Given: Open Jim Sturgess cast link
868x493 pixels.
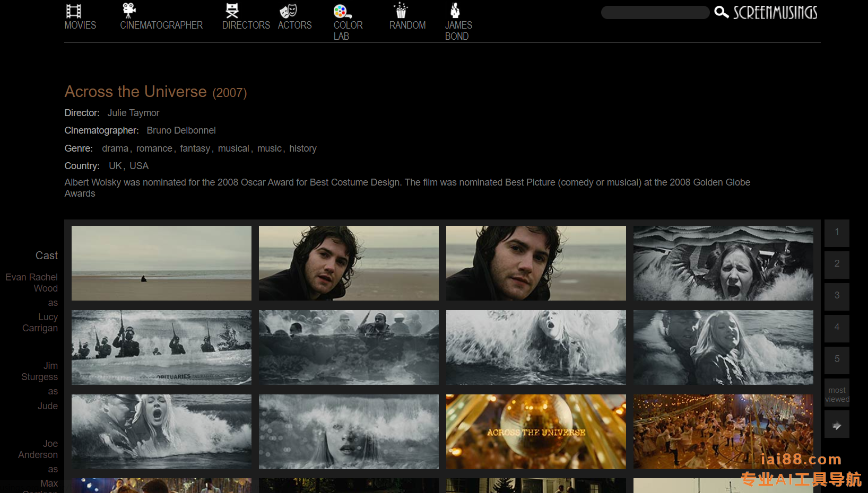Looking at the screenshot, I should point(40,371).
